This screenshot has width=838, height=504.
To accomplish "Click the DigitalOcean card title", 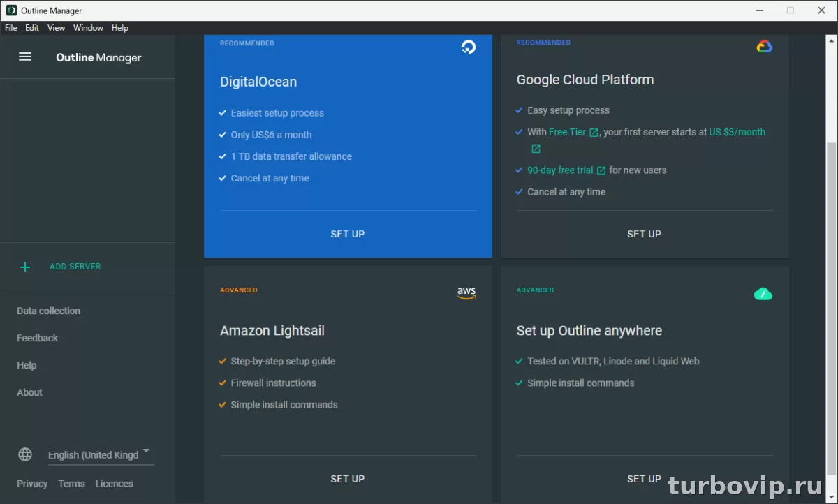I will click(258, 82).
